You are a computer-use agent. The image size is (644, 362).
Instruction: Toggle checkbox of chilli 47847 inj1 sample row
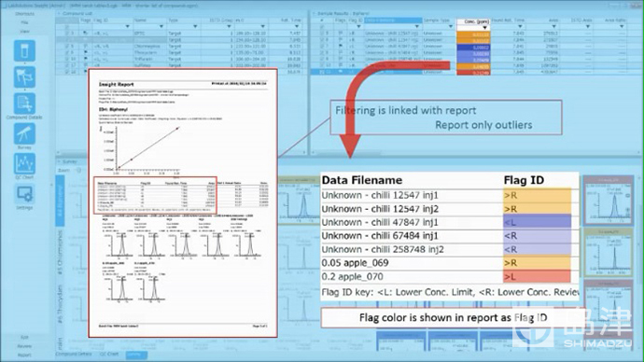(322, 47)
